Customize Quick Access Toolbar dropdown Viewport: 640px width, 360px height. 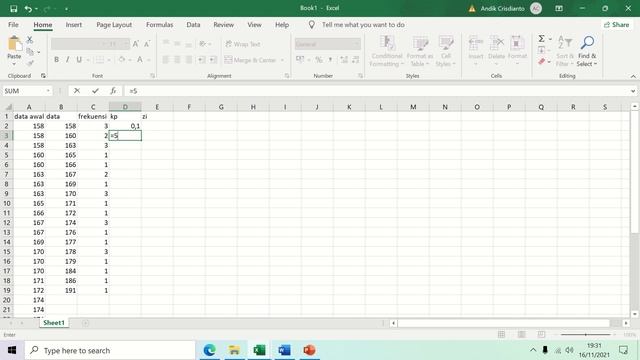[x=67, y=9]
